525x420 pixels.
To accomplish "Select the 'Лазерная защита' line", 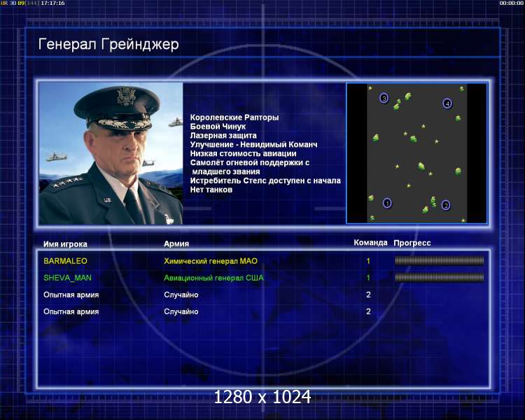I will coord(223,136).
